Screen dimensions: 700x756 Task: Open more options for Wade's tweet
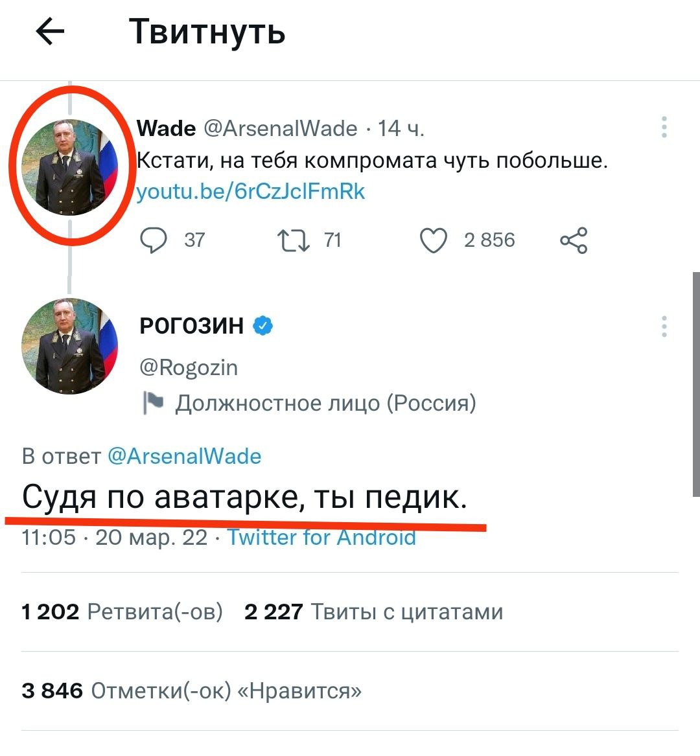tap(664, 128)
